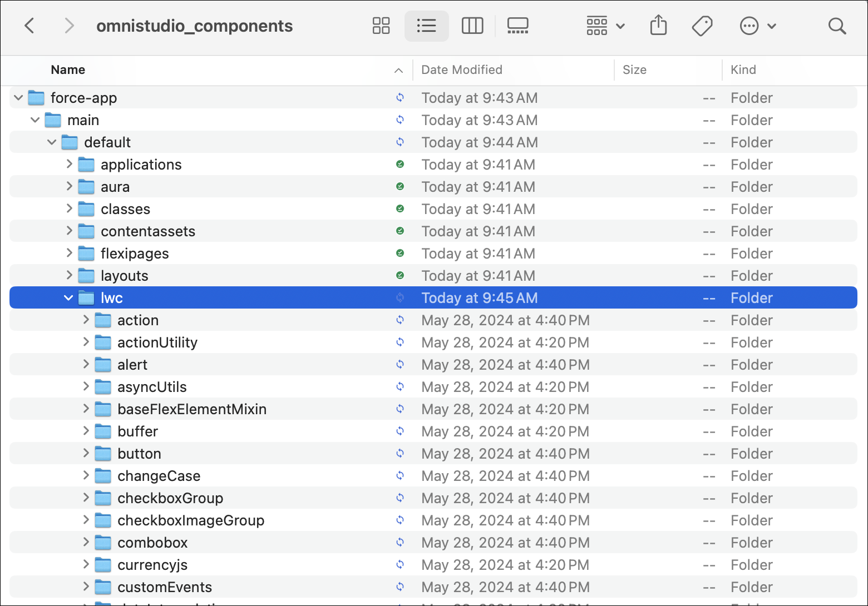Screen dimensions: 868x606
Task: Collapse the lwc folder
Action: pyautogui.click(x=68, y=297)
